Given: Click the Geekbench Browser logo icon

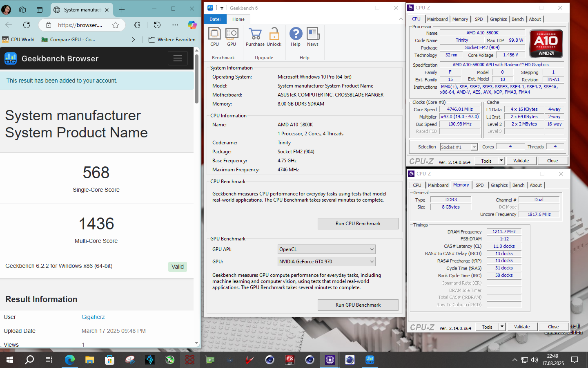Looking at the screenshot, I should [11, 58].
